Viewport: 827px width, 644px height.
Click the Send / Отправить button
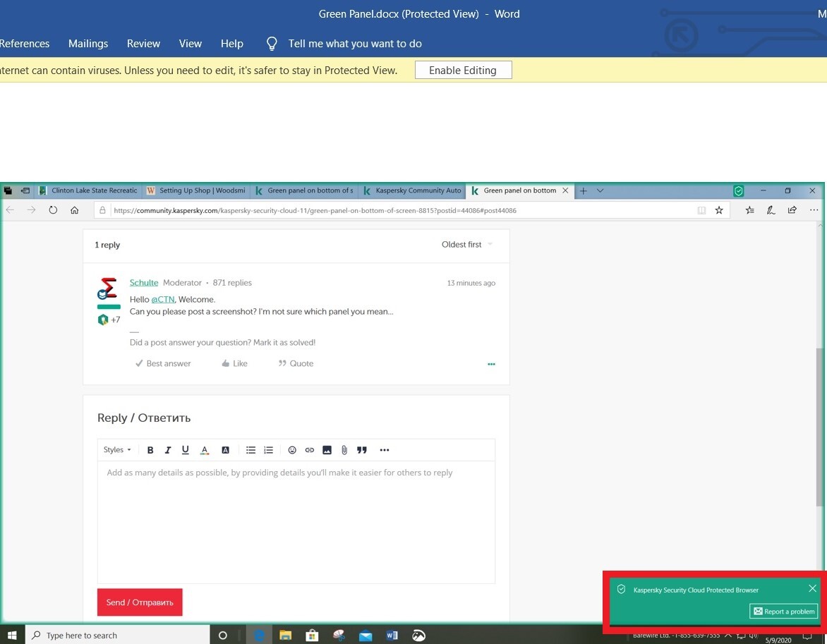click(x=140, y=602)
